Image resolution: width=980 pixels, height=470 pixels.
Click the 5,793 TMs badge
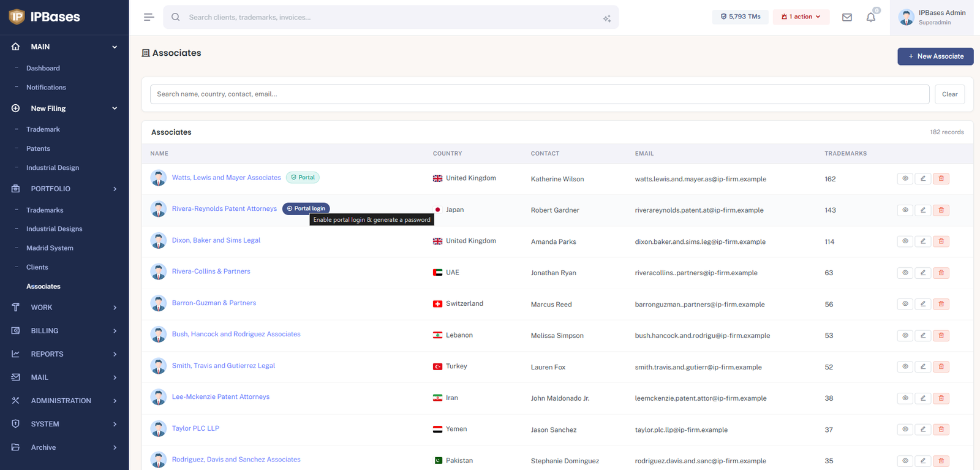coord(740,17)
